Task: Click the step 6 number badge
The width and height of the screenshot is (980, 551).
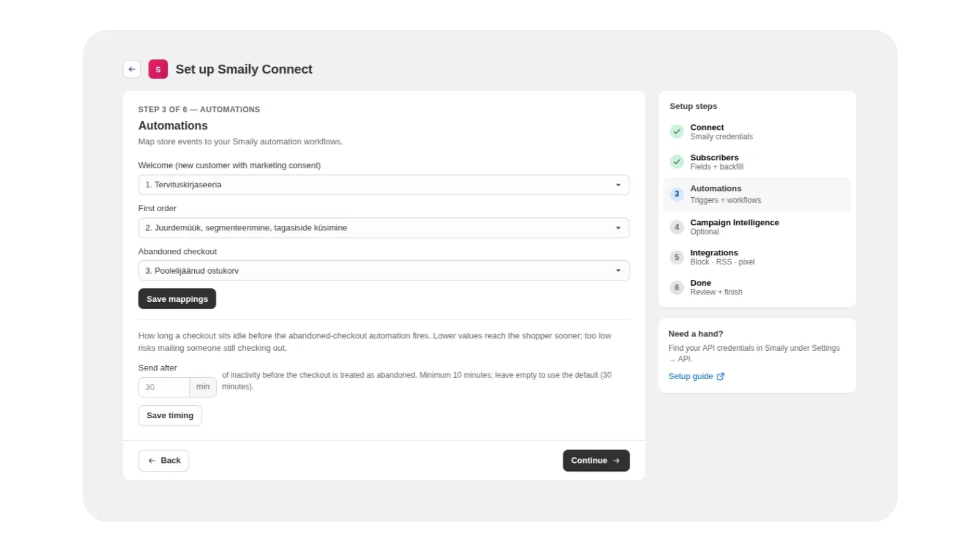Action: pyautogui.click(x=676, y=287)
